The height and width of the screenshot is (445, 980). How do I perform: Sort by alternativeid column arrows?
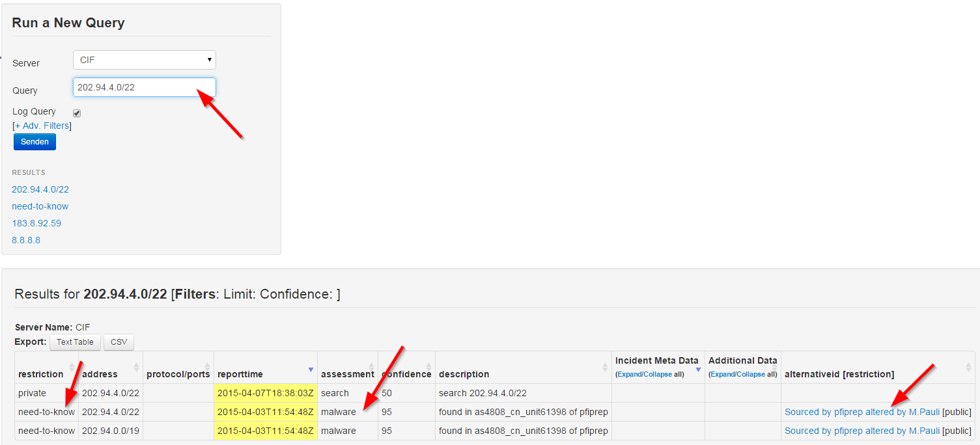click(x=968, y=367)
